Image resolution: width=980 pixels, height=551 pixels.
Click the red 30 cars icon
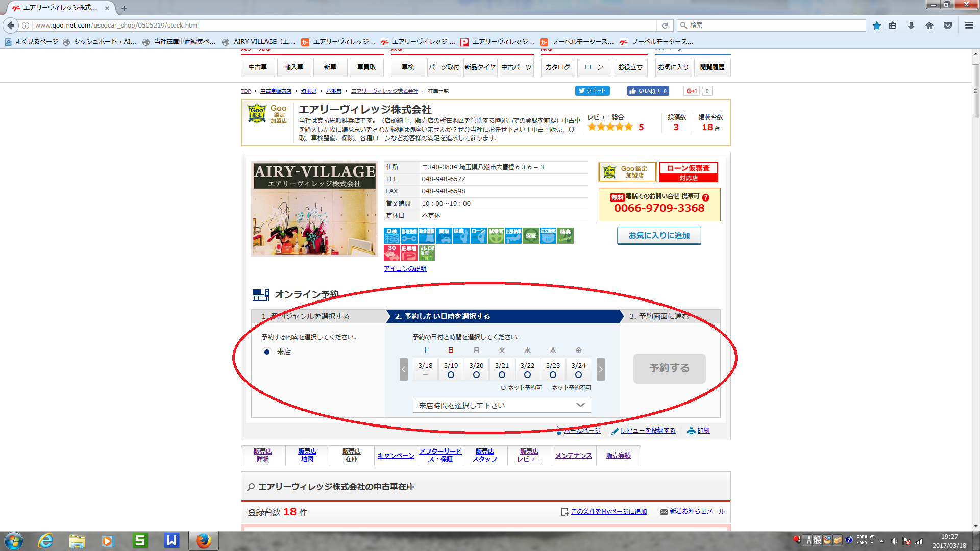click(392, 253)
